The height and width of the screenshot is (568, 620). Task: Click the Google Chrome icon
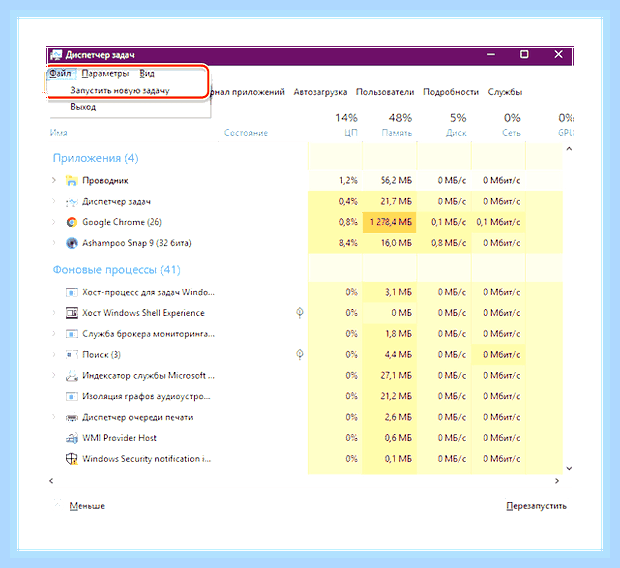click(x=72, y=222)
